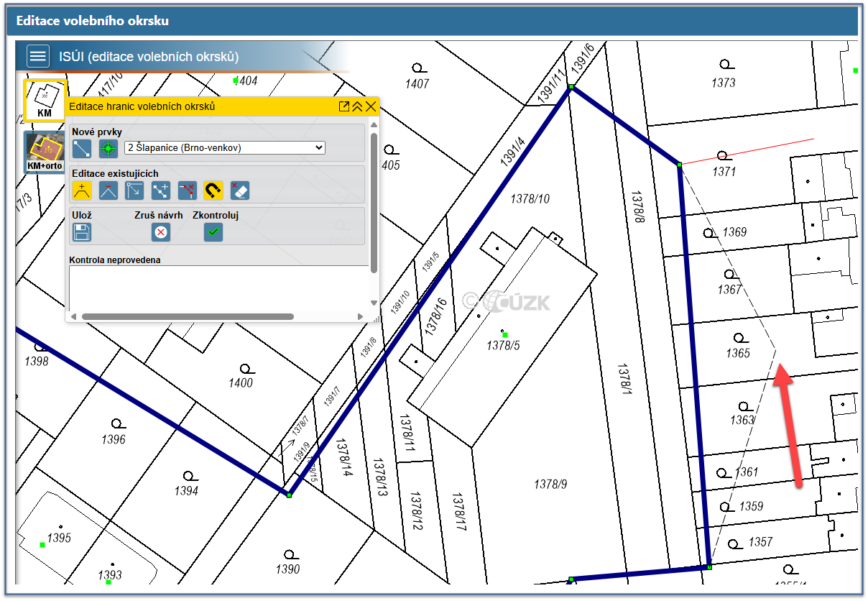Open the ISÚI hamburger menu

[38, 56]
